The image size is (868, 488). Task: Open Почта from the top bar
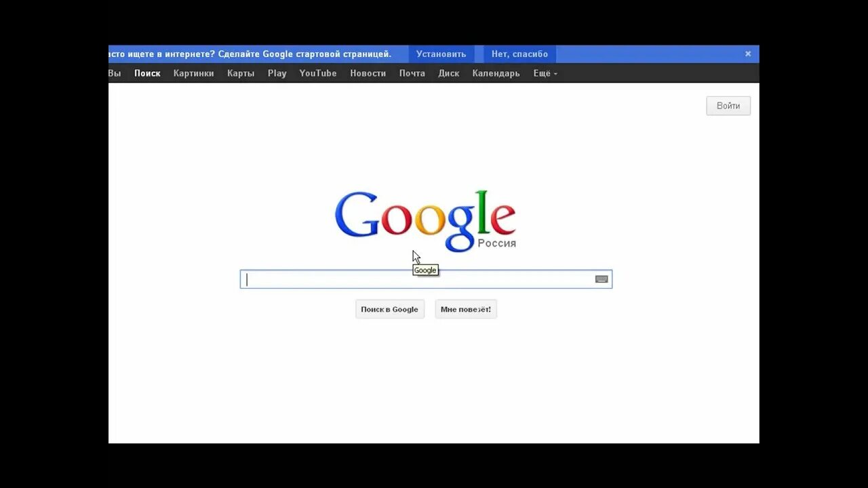(x=412, y=73)
